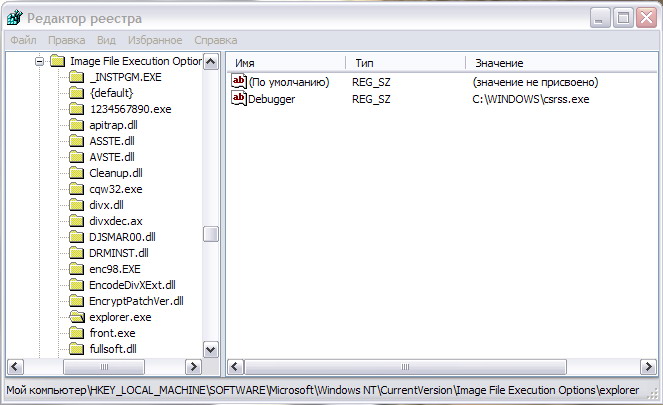Click the values pane scroll right arrow

[649, 367]
